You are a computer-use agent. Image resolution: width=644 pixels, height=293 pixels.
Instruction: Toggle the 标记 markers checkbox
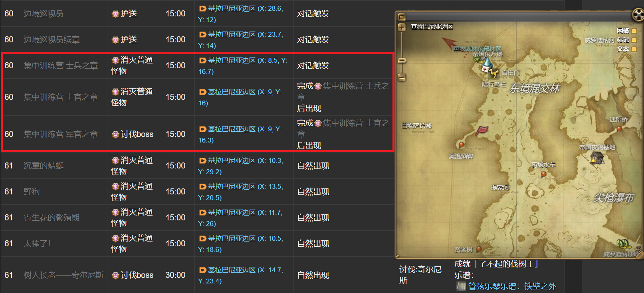coord(634,40)
